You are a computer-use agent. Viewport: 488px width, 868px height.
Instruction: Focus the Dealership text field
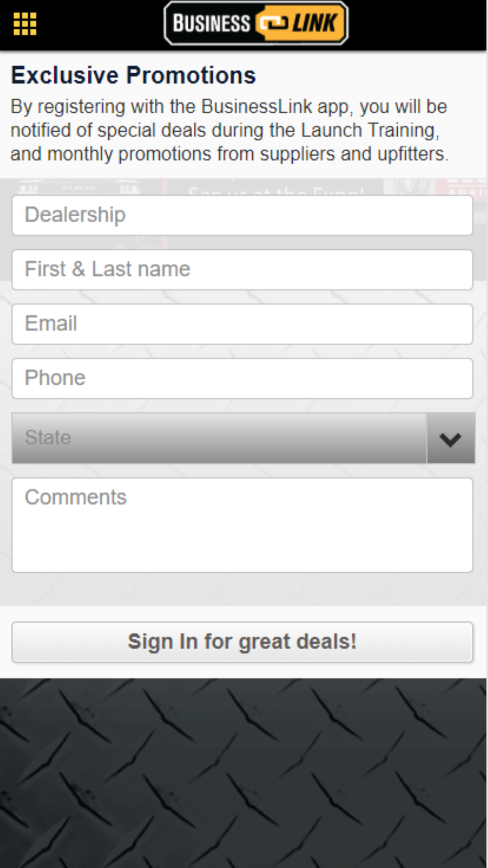(242, 215)
